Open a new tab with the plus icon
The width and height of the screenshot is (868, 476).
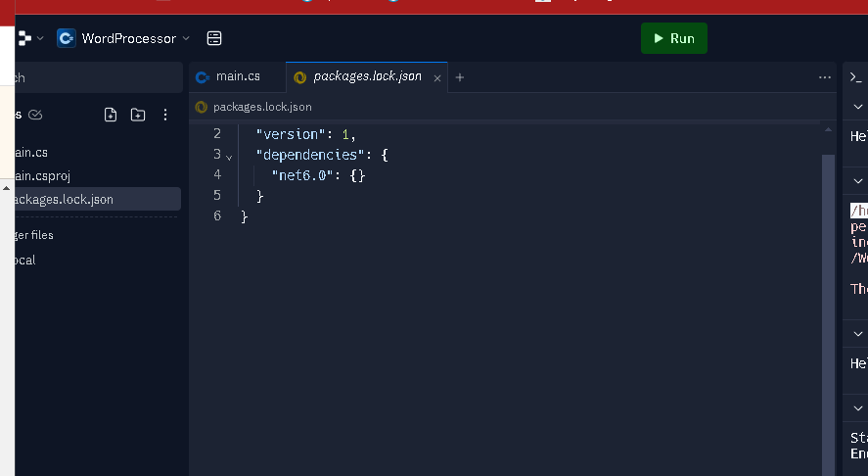[460, 77]
